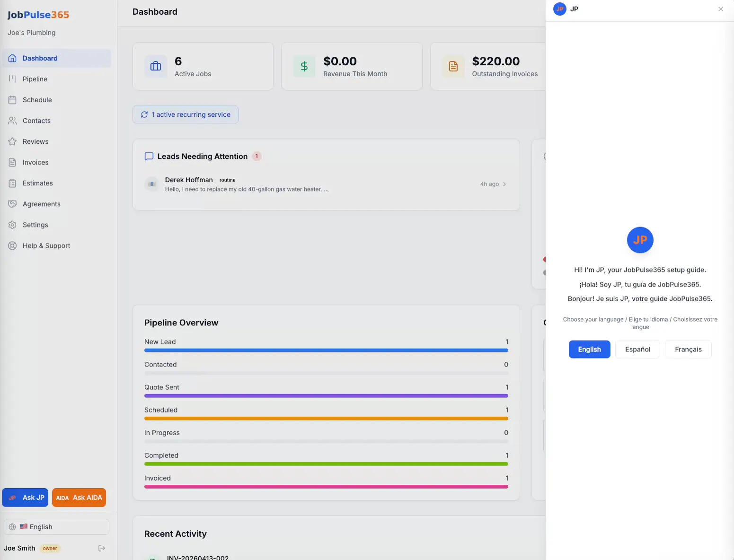Open the English language dropdown

(x=56, y=527)
